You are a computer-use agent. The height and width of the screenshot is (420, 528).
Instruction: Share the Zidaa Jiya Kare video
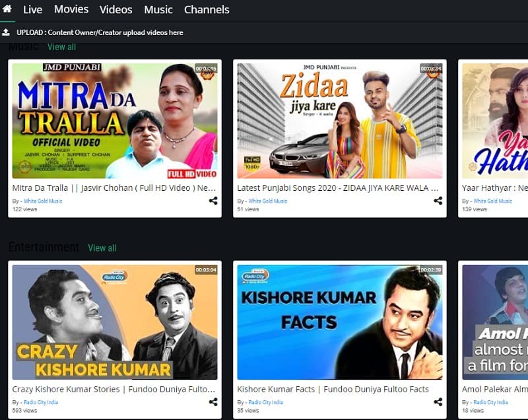coord(438,201)
